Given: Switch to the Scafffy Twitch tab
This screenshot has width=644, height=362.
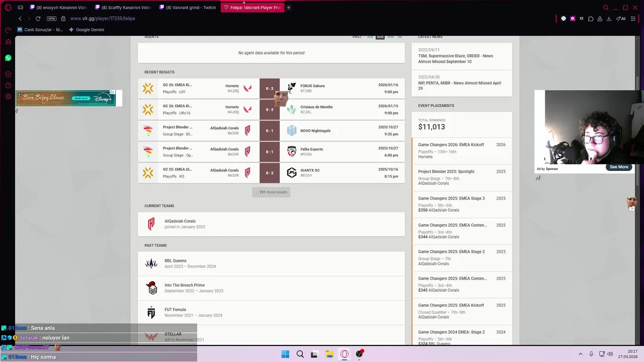Looking at the screenshot, I should [x=123, y=8].
